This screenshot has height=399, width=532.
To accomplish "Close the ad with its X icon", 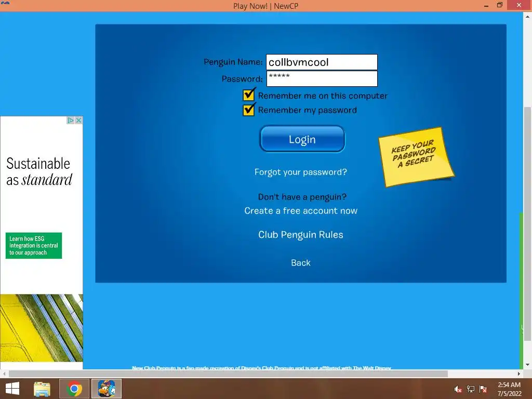I will click(79, 120).
